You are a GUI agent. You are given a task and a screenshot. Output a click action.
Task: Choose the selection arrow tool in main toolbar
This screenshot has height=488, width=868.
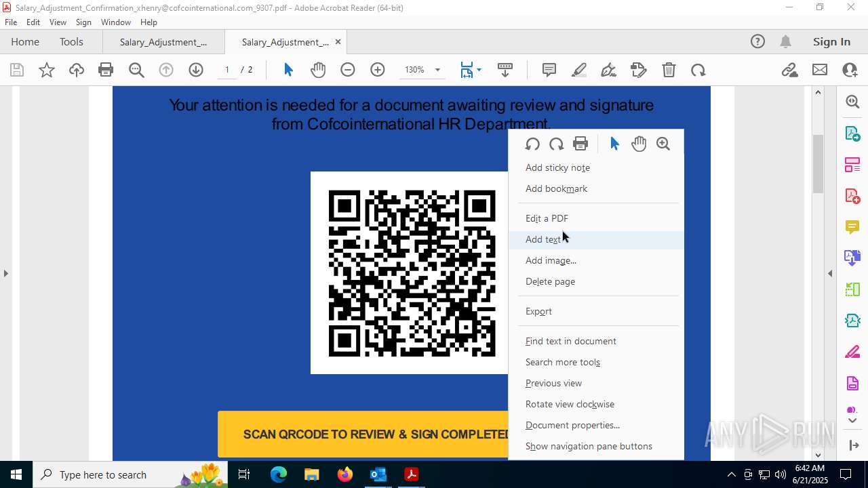click(x=288, y=70)
